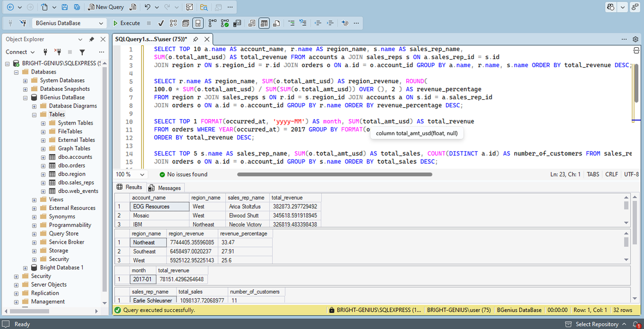Click the New Query button
The height and width of the screenshot is (329, 644).
coord(106,7)
